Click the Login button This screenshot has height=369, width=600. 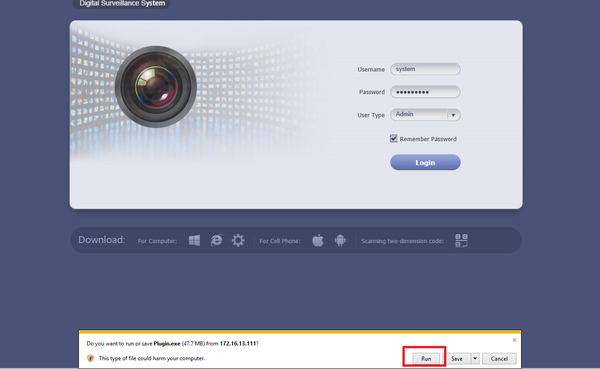coord(425,162)
